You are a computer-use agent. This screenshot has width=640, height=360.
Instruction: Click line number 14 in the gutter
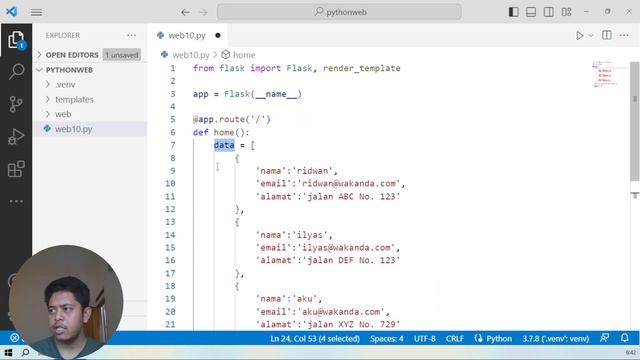tap(170, 235)
